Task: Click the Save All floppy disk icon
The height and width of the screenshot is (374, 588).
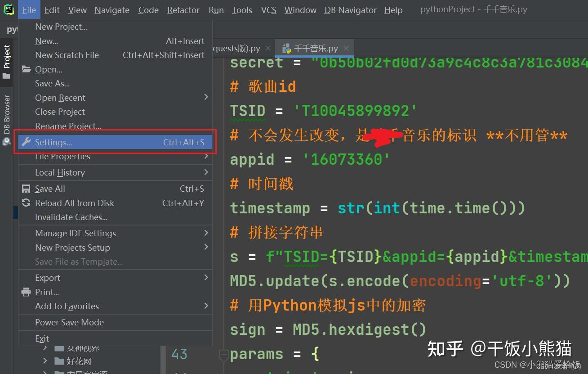Action: click(27, 189)
